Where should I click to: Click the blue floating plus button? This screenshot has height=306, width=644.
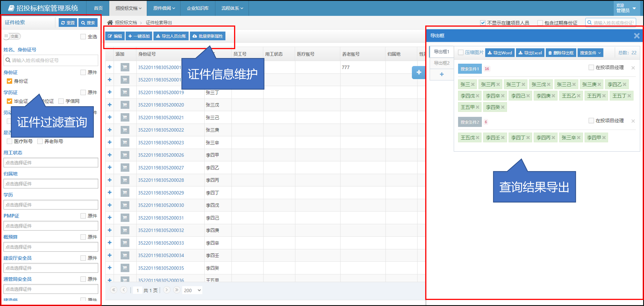pos(419,72)
